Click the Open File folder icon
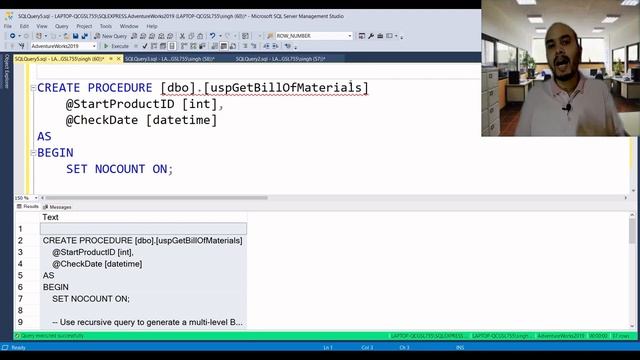 tap(66, 36)
